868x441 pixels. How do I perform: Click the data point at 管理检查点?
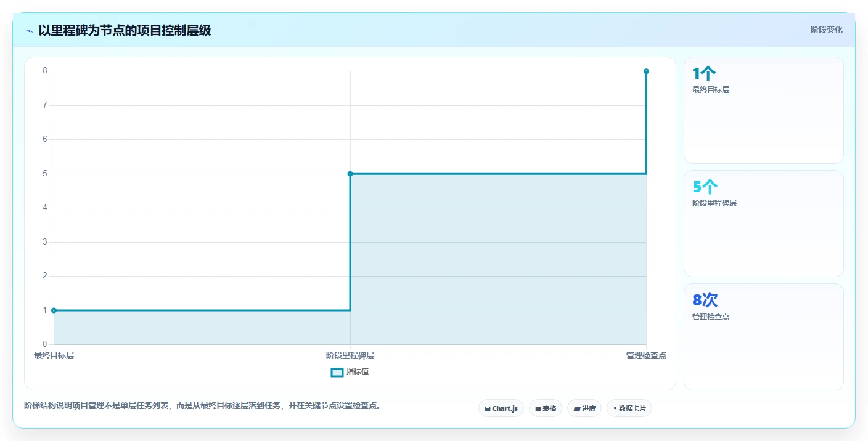click(646, 71)
